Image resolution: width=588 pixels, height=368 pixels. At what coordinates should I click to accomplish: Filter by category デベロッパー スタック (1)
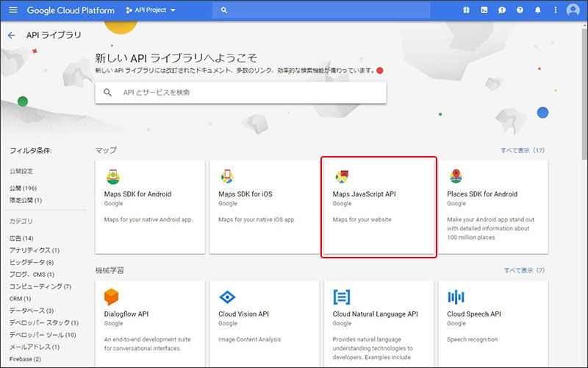tap(44, 323)
